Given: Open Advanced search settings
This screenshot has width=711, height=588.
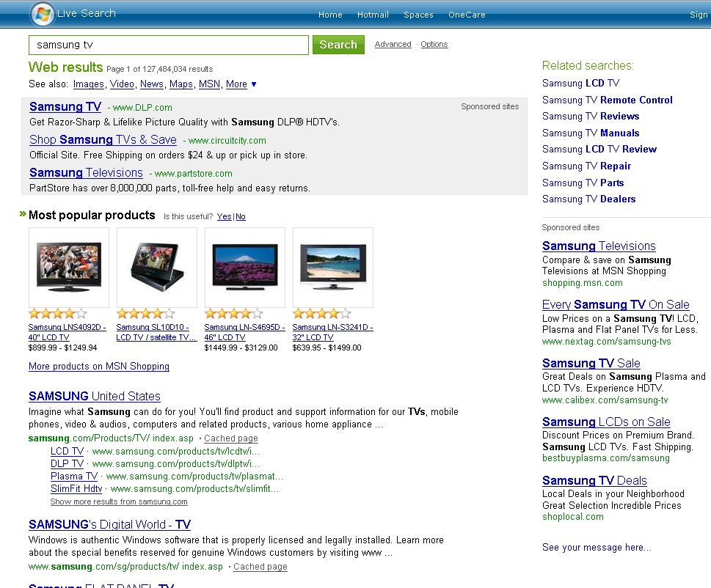Looking at the screenshot, I should (x=393, y=44).
